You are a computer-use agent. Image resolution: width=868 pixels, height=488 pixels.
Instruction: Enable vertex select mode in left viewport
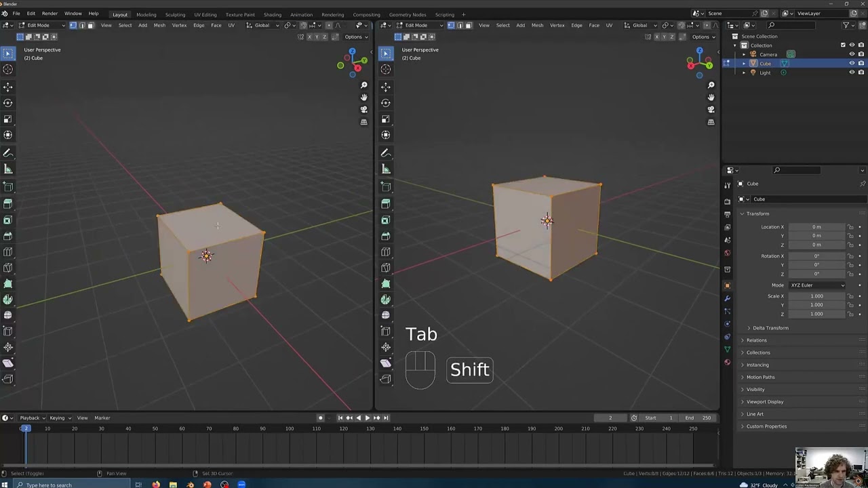(x=73, y=26)
